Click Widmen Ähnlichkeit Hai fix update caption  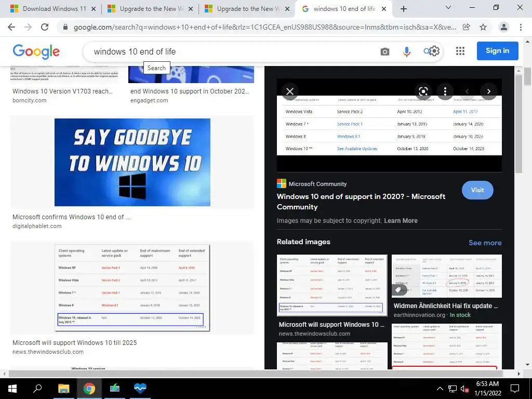(445, 305)
